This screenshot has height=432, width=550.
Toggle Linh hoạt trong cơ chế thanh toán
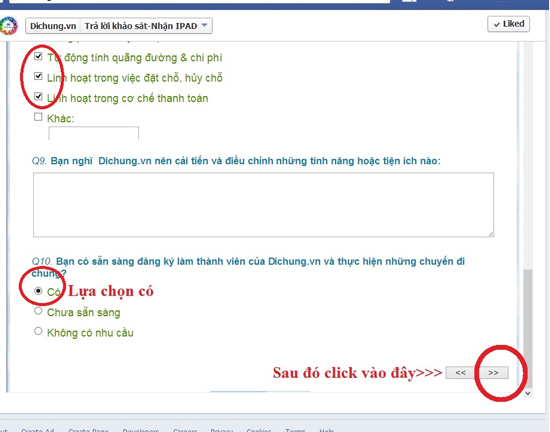click(38, 96)
